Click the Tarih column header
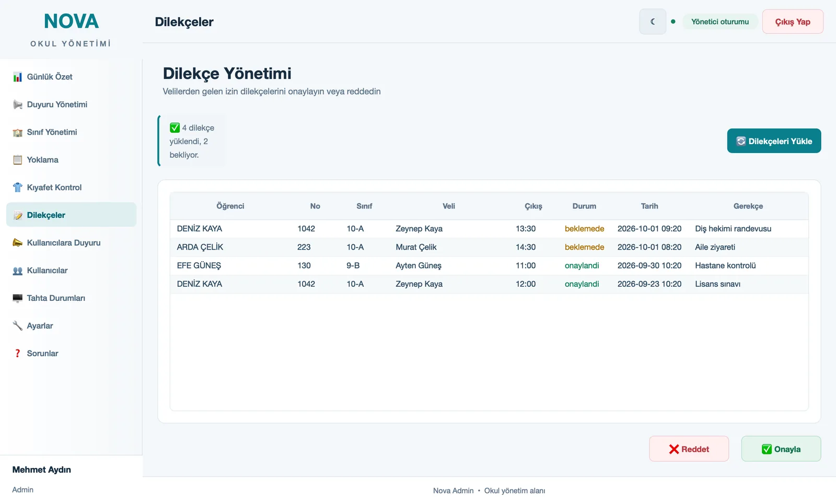 point(649,206)
